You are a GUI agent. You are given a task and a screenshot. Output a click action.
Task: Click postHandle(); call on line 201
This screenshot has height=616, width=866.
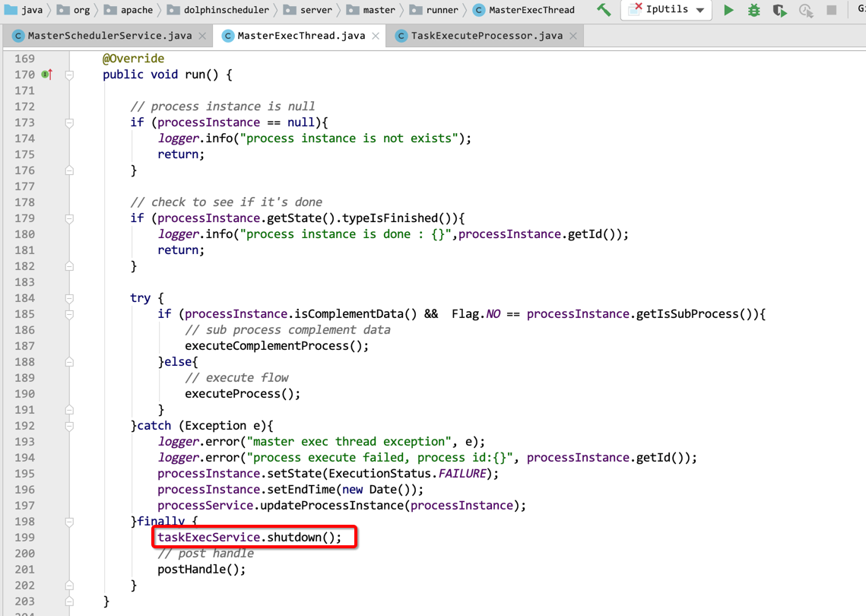201,570
